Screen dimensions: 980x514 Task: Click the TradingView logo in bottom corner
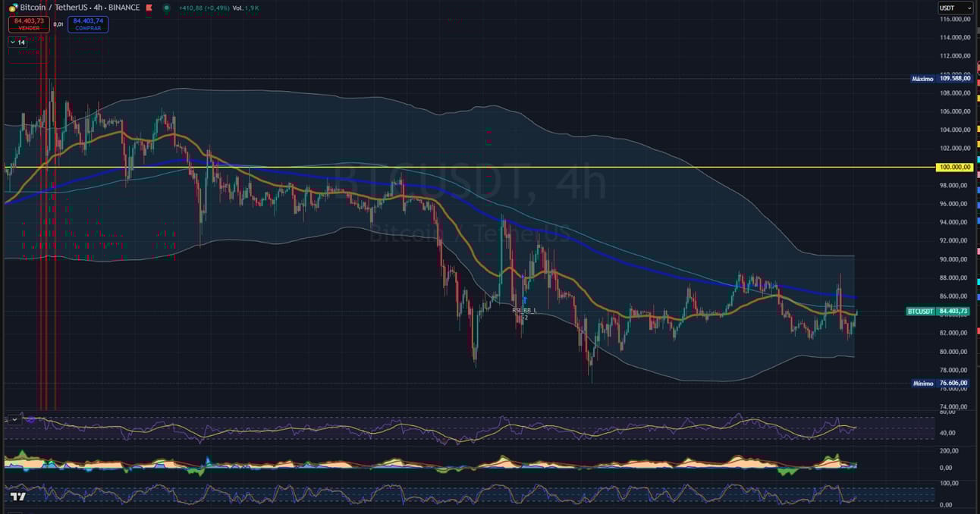(18, 497)
